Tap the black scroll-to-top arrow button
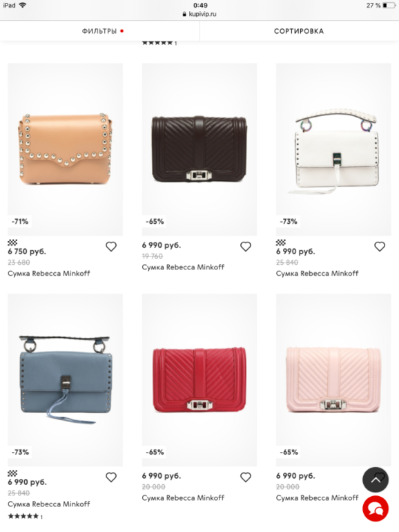 click(x=376, y=479)
